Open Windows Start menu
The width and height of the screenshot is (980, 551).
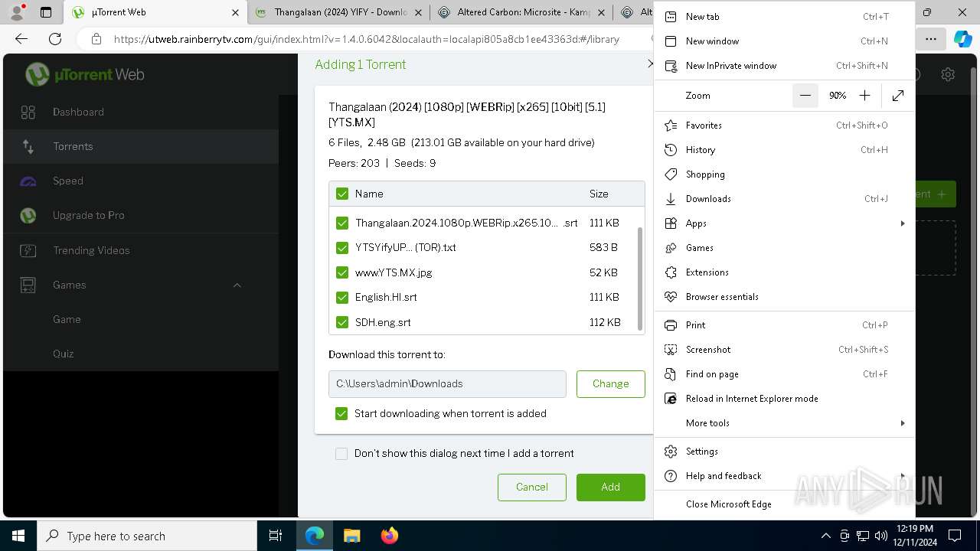click(x=18, y=536)
